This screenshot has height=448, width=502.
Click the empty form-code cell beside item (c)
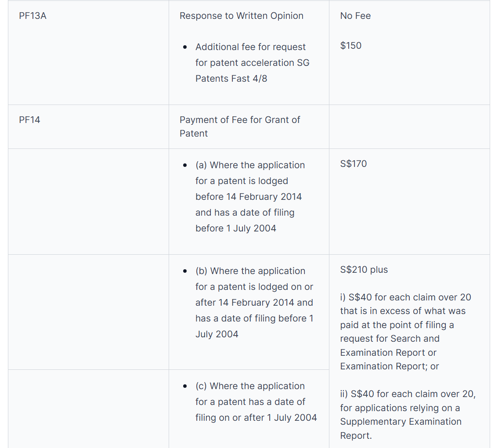88,408
